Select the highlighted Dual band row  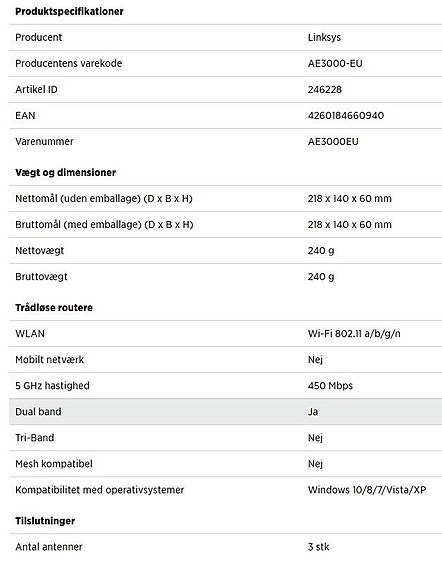point(225,411)
